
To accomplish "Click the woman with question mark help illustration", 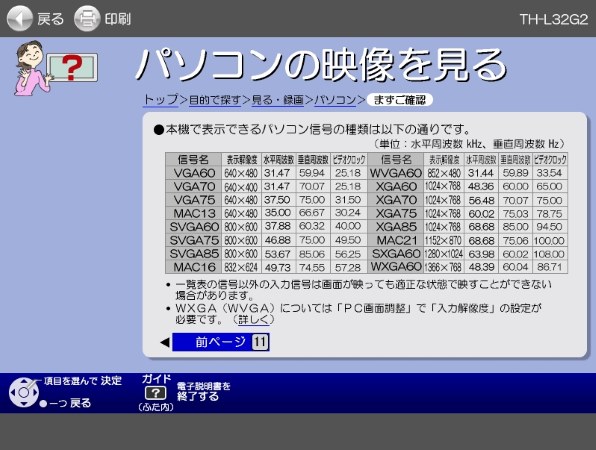I will tap(56, 68).
